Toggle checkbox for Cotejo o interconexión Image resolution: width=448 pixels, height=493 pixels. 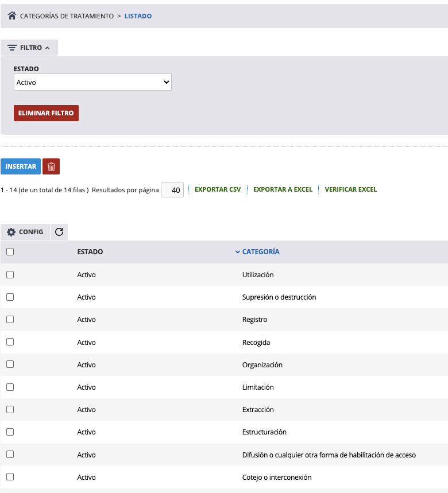pyautogui.click(x=10, y=477)
